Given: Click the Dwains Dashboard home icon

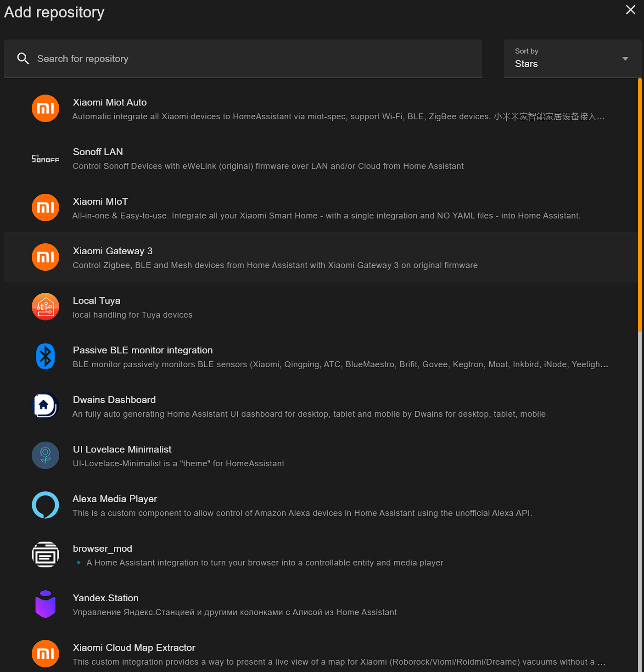Looking at the screenshot, I should point(45,406).
